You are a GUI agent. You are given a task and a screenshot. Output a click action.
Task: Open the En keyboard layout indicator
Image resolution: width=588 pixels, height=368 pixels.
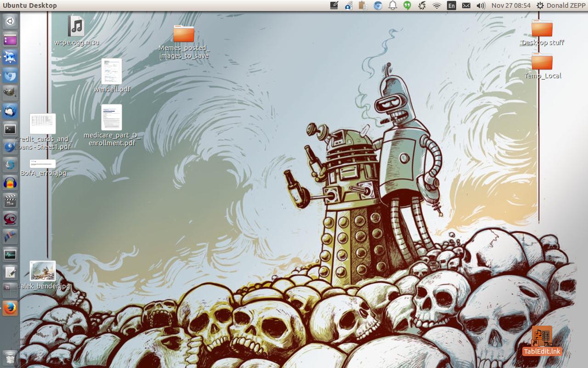[x=452, y=6]
